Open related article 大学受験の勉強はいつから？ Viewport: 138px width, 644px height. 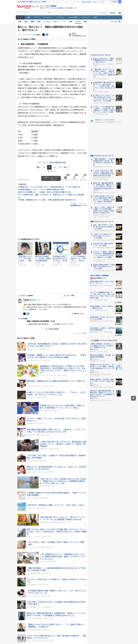(41, 190)
